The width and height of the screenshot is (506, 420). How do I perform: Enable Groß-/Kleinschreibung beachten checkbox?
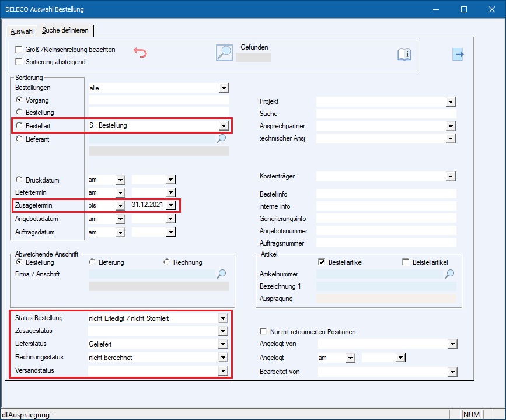19,50
